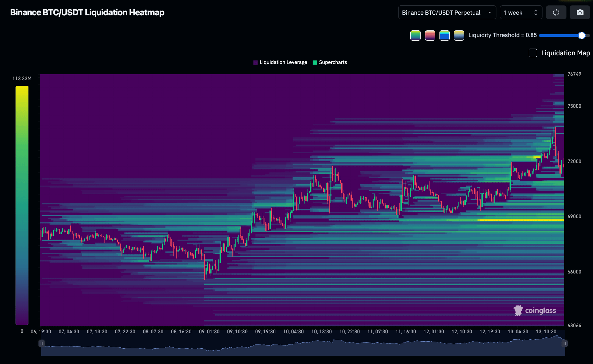
Task: Click the Liquidity Threshold slider handle
Action: [581, 36]
